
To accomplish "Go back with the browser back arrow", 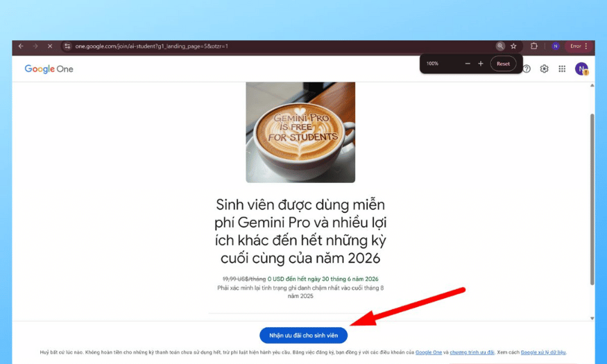I will tap(21, 46).
